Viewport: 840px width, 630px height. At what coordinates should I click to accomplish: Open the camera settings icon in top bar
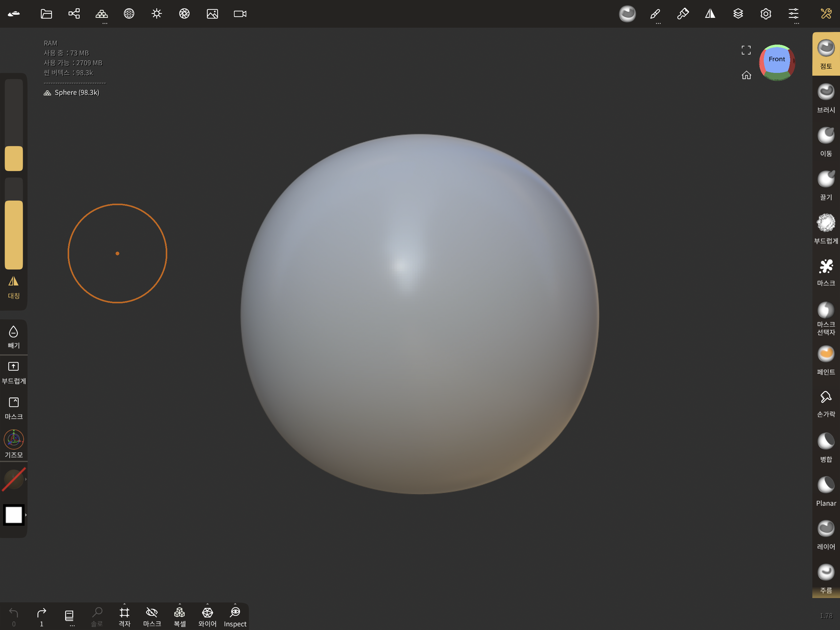[x=240, y=14]
